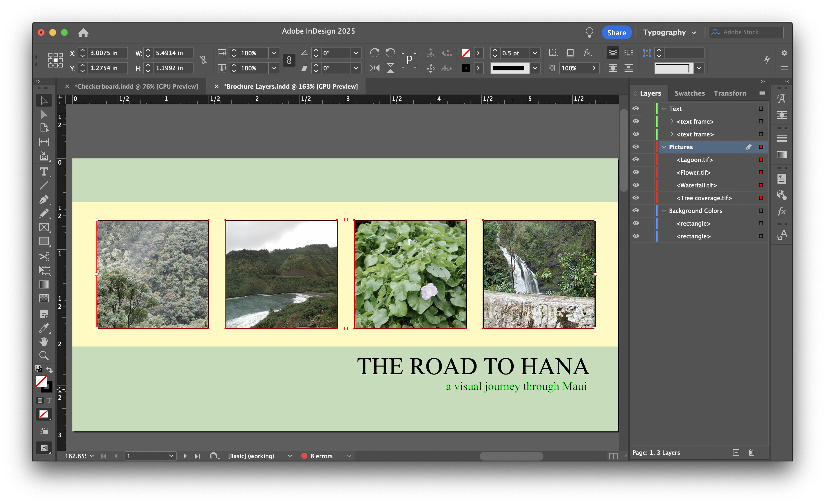Delete selected layer with trash icon
Screen dimensions: 825x504
[751, 452]
